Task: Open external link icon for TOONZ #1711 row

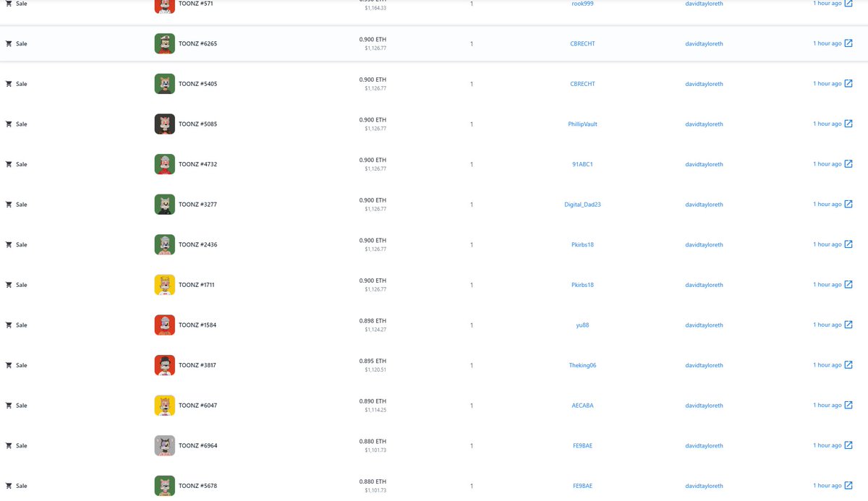Action: tap(848, 285)
